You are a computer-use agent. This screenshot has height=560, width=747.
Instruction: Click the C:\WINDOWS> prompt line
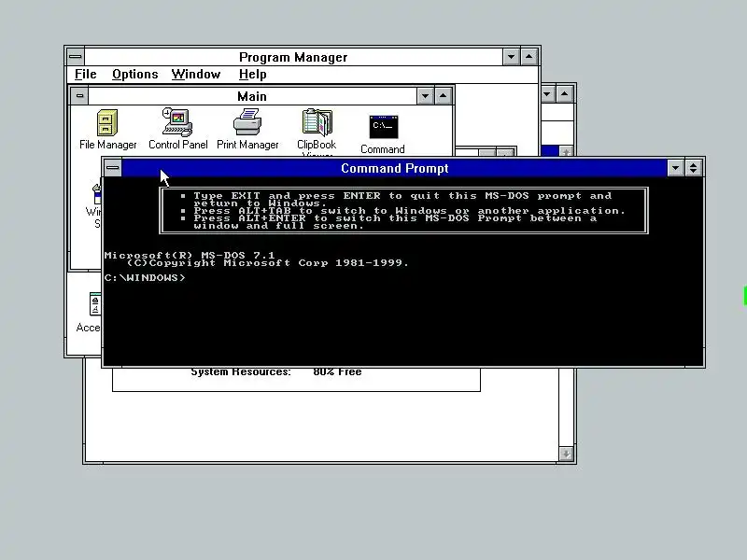(x=145, y=277)
